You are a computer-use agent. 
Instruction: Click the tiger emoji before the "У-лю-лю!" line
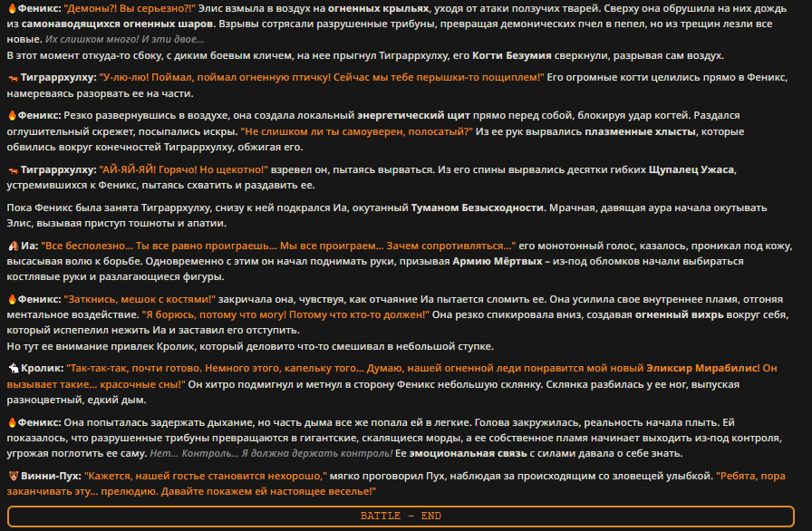(14, 78)
